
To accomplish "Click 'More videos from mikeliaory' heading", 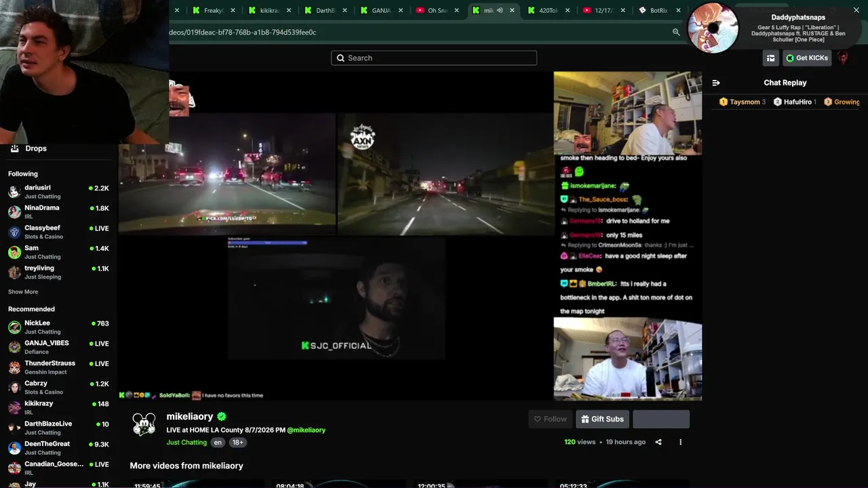I will 186,466.
